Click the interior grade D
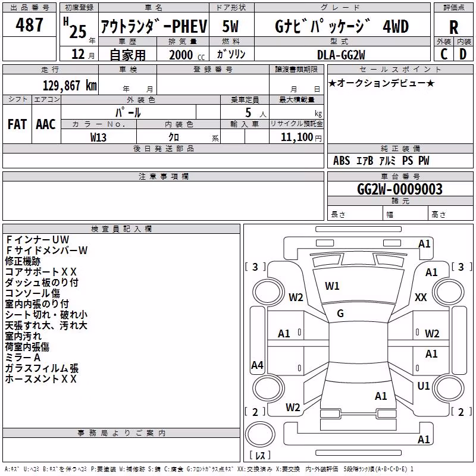 pyautogui.click(x=463, y=54)
